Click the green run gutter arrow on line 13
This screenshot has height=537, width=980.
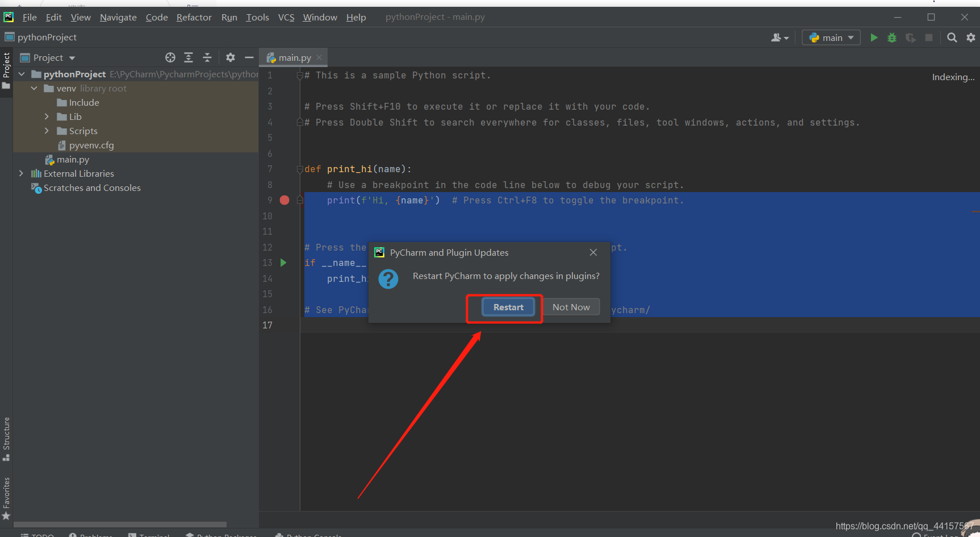click(283, 263)
